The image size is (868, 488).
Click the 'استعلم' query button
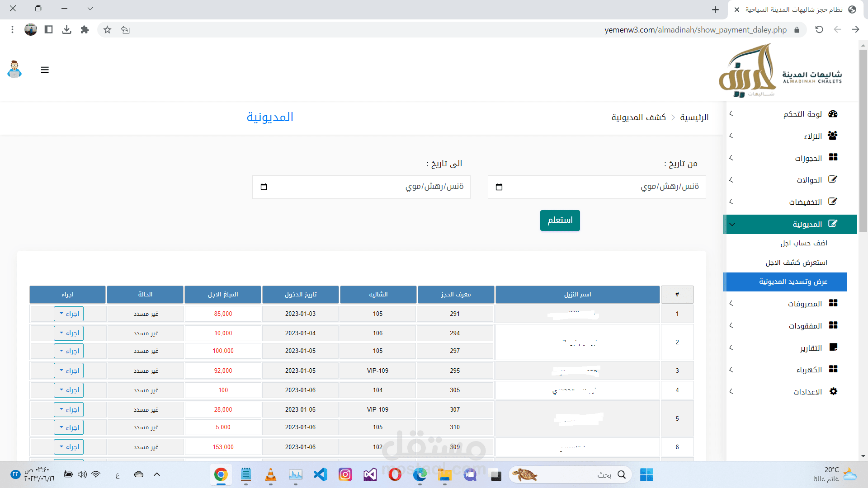[560, 221]
